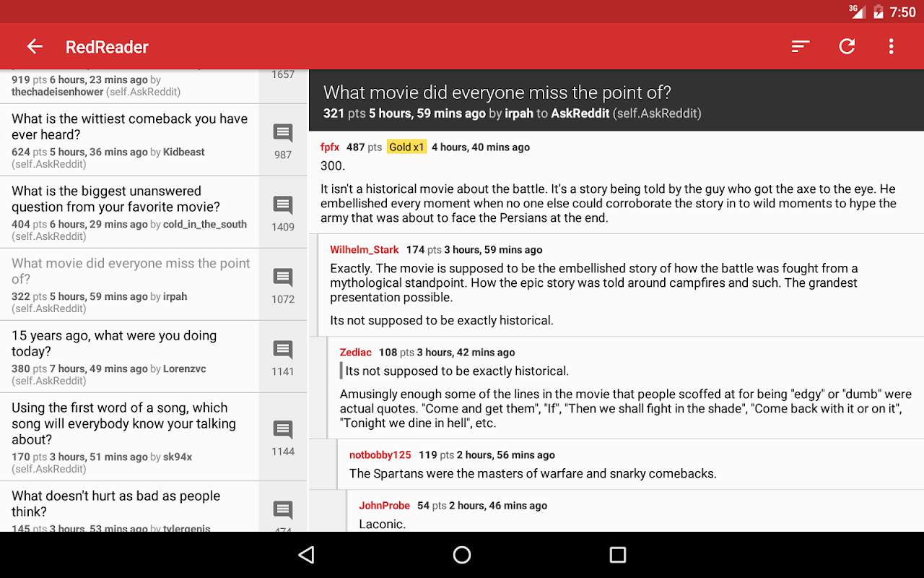Tap the back arrow in RedReader toolbar
This screenshot has height=578, width=924.
coord(35,46)
